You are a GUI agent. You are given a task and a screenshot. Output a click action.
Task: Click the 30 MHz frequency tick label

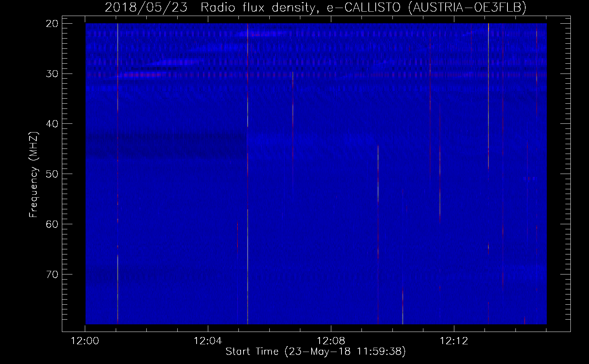(x=52, y=74)
